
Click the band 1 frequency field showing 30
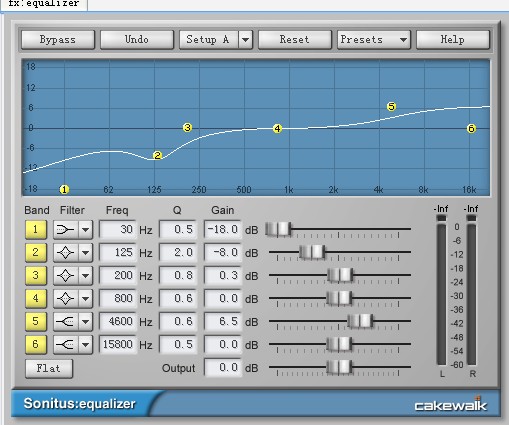click(x=118, y=229)
